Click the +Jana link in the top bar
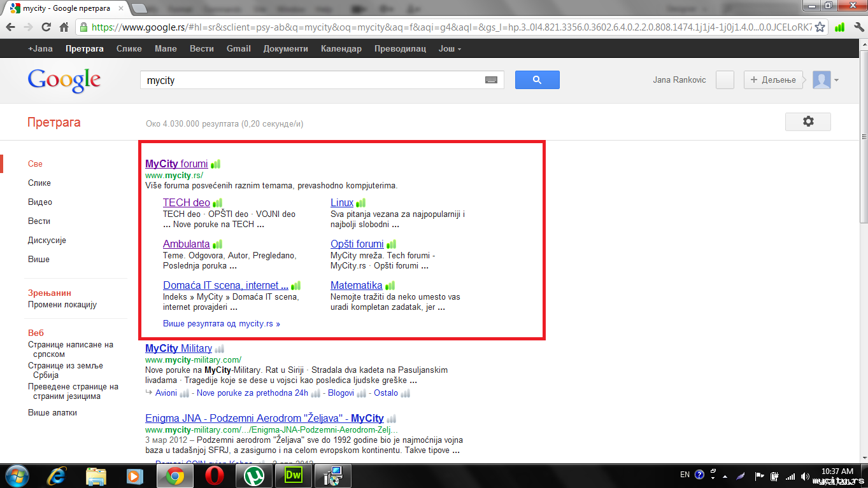Image resolution: width=868 pixels, height=488 pixels. coord(40,49)
